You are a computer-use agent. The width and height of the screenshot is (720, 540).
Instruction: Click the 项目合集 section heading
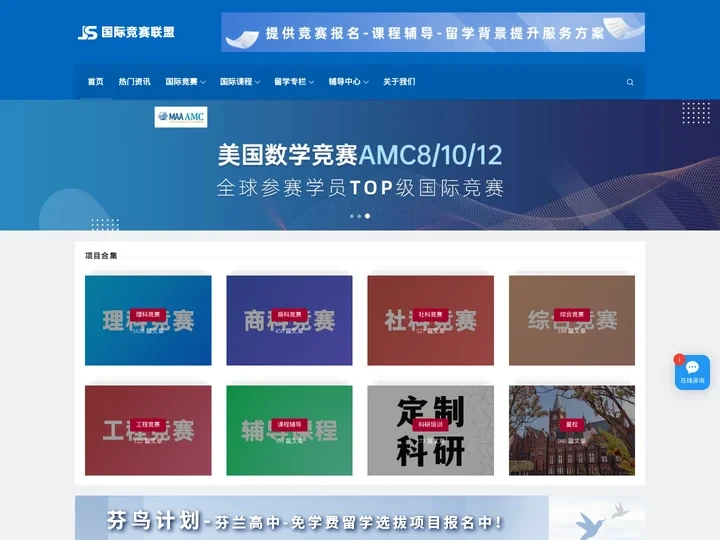[x=101, y=256]
